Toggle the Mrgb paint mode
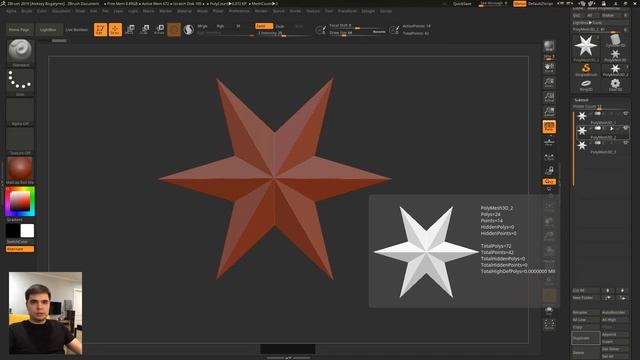 click(x=202, y=26)
